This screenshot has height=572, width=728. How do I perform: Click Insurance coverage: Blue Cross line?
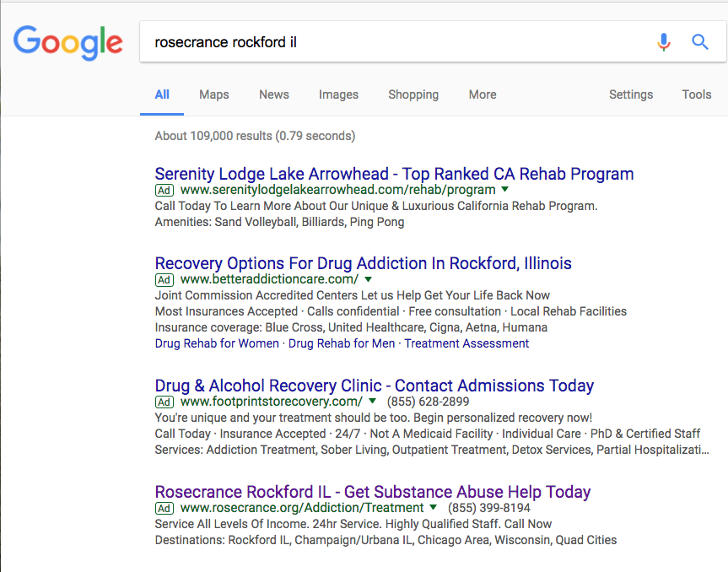pyautogui.click(x=351, y=328)
